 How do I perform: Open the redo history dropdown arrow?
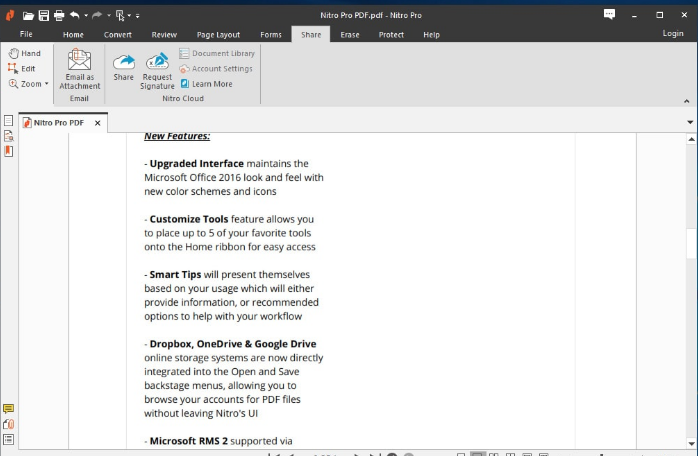(x=109, y=16)
